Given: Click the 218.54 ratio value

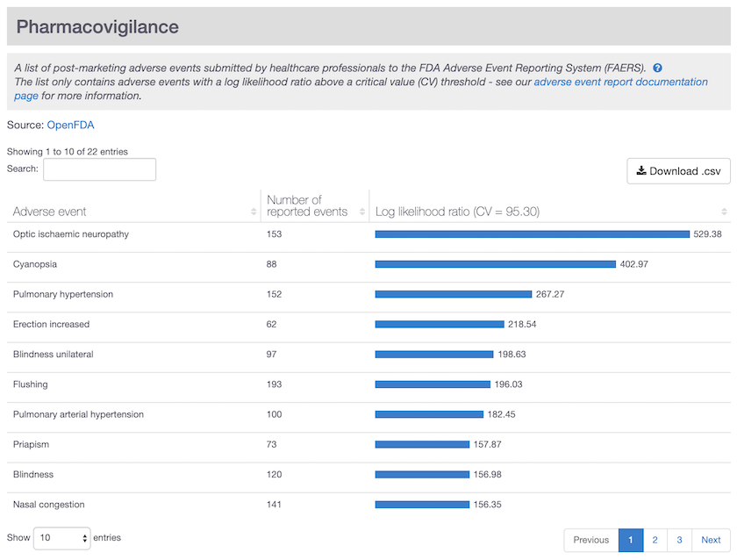Looking at the screenshot, I should tap(522, 325).
